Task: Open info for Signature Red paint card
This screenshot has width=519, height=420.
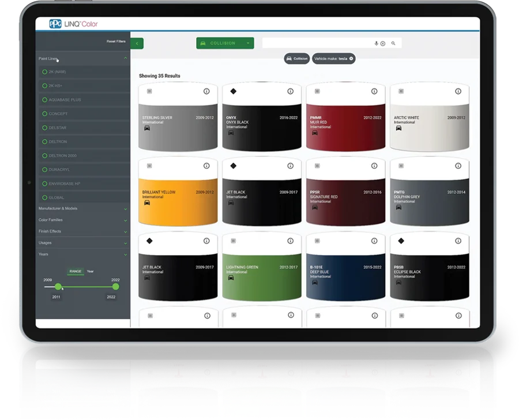Action: (x=374, y=166)
